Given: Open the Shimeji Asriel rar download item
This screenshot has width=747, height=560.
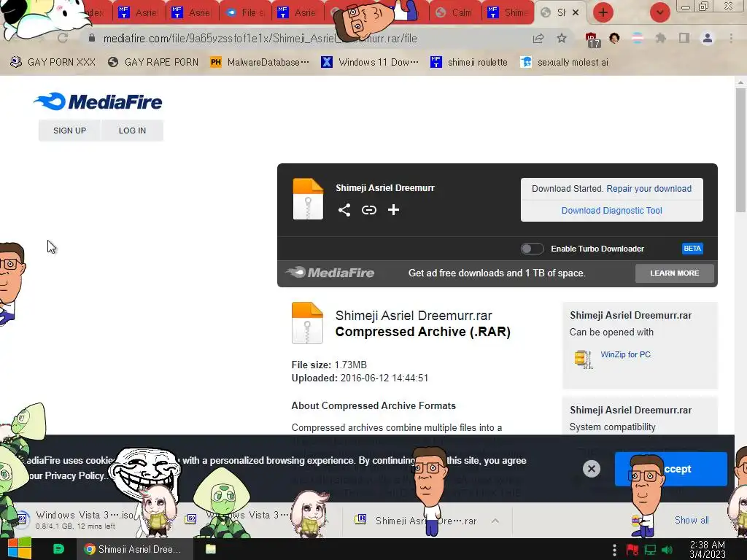Looking at the screenshot, I should 418,521.
